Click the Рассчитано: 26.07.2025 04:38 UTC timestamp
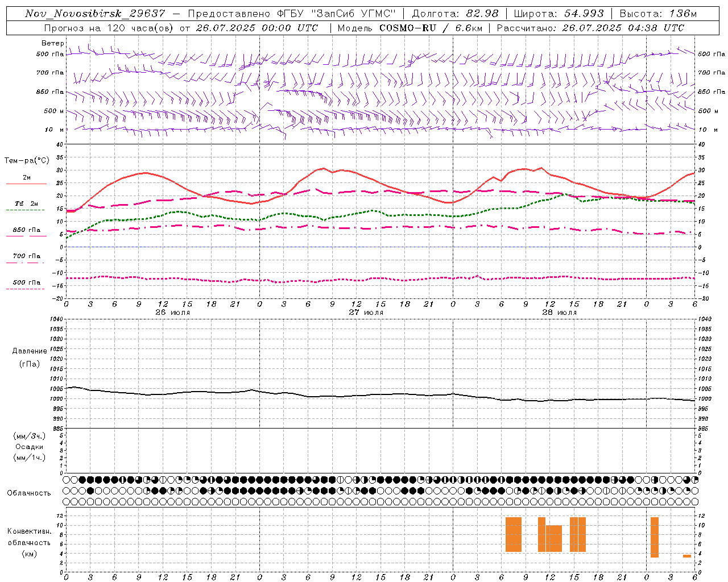Screen dimensions: 728x582 (x=590, y=28)
